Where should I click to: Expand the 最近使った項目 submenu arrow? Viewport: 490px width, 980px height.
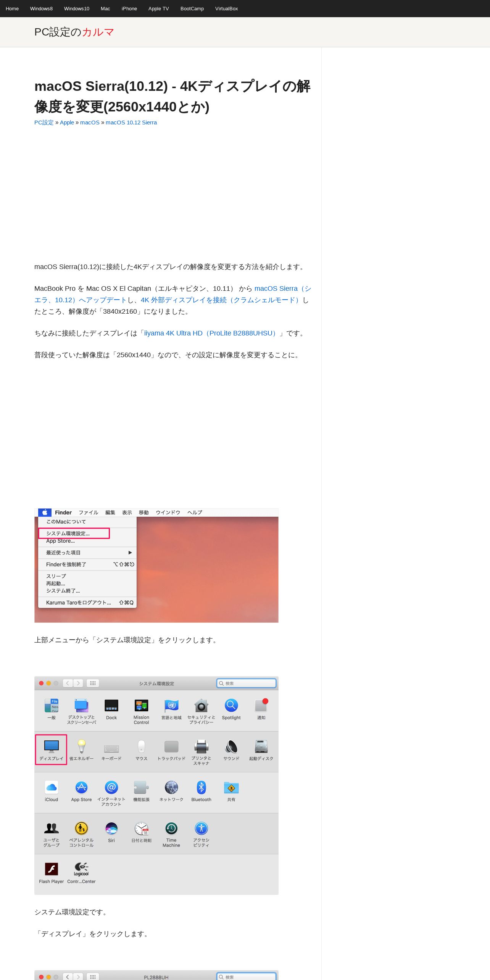coord(130,553)
